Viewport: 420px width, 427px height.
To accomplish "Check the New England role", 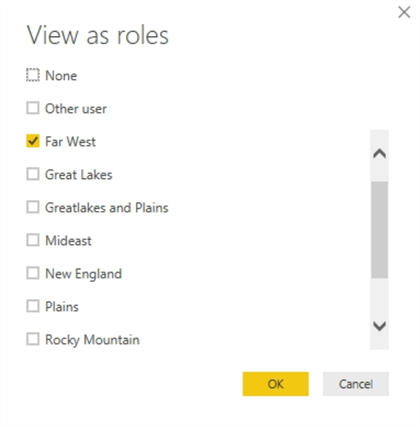I will tap(33, 273).
